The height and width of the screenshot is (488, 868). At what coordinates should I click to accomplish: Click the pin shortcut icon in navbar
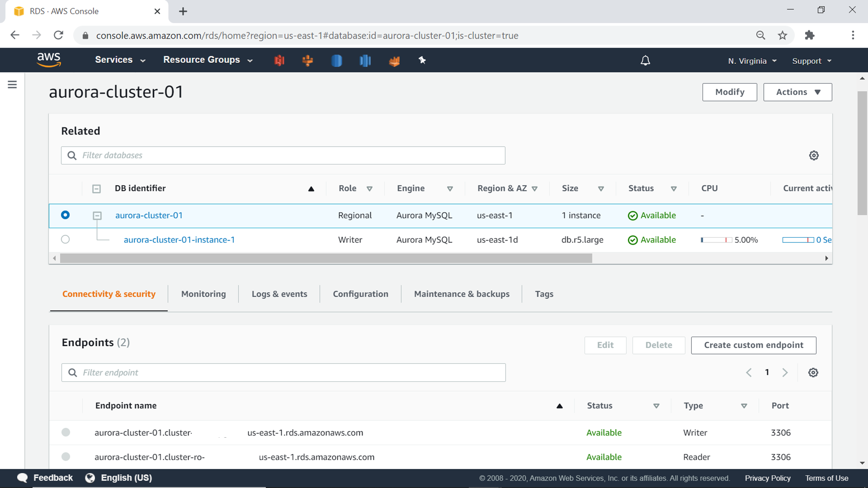tap(422, 60)
